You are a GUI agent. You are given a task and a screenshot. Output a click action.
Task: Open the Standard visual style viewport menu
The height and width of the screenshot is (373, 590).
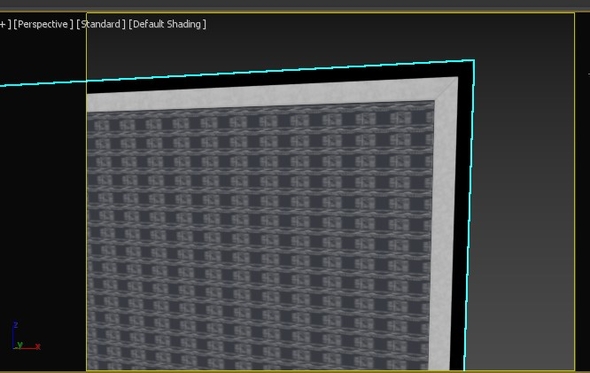pyautogui.click(x=100, y=24)
